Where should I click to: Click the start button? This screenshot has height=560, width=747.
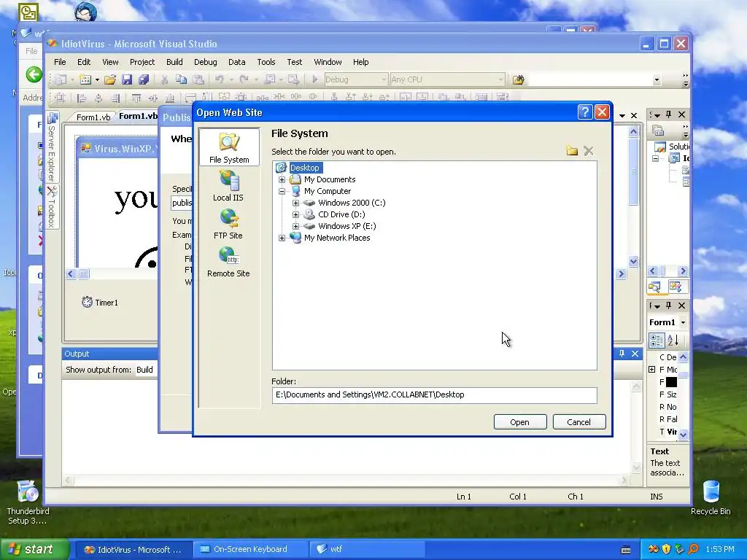[34, 549]
